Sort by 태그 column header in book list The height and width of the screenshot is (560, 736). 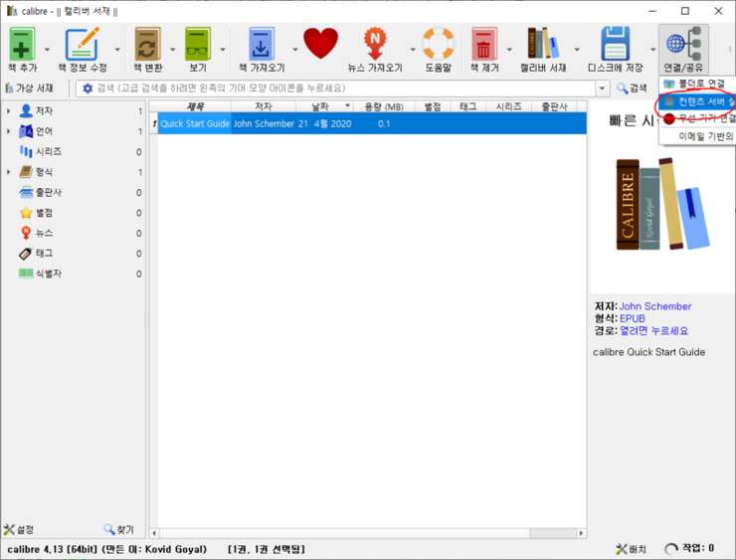click(x=468, y=106)
